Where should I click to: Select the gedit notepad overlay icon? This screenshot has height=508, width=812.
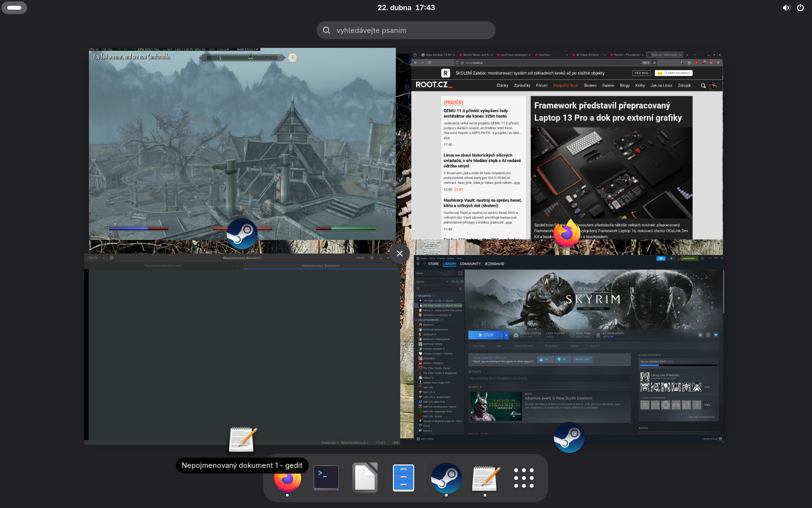click(242, 439)
